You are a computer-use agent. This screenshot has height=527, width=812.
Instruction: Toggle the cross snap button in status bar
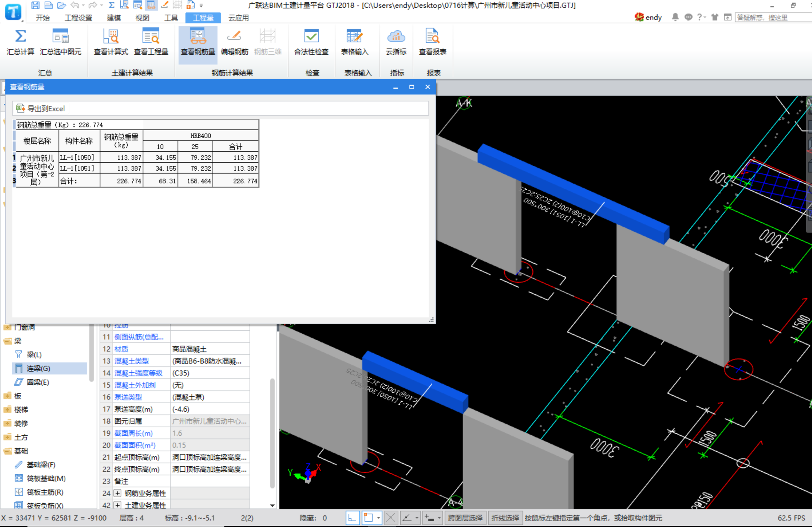(x=390, y=518)
